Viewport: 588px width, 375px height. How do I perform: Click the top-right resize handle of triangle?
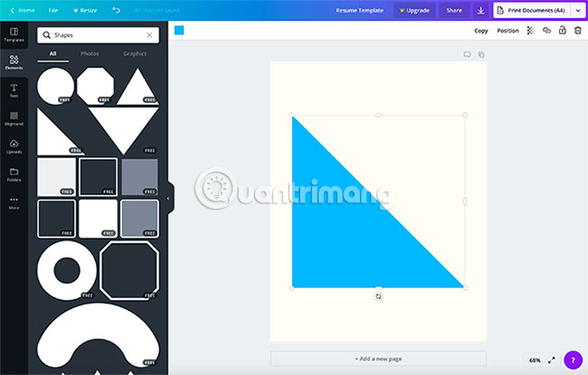pyautogui.click(x=465, y=115)
